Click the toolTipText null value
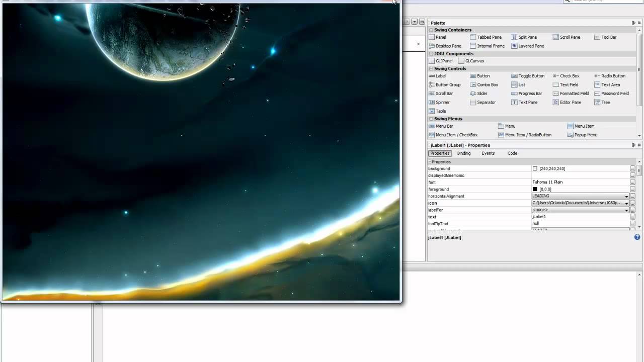 (x=581, y=224)
